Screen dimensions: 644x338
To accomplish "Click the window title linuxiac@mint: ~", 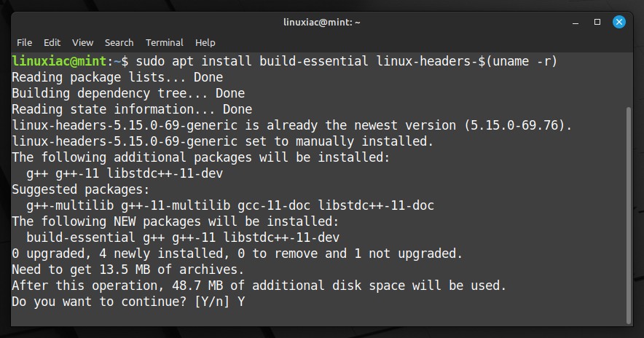I will click(x=321, y=22).
